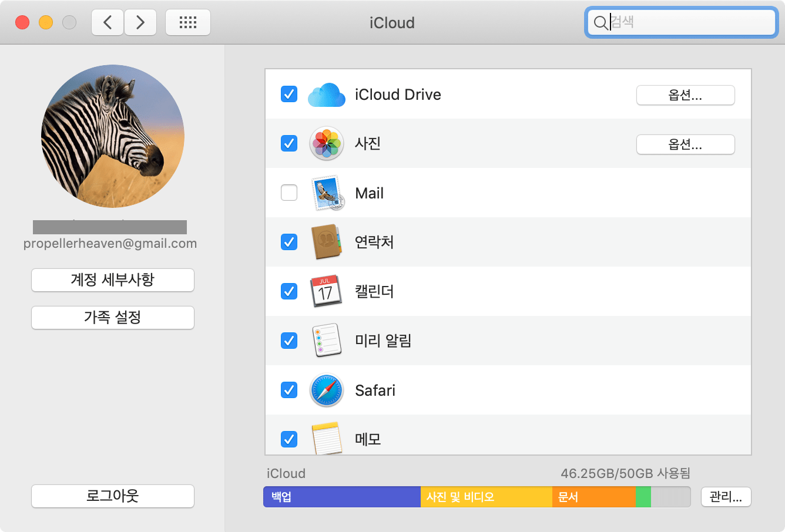
Task: Enable the Mail checkbox
Action: click(x=289, y=193)
